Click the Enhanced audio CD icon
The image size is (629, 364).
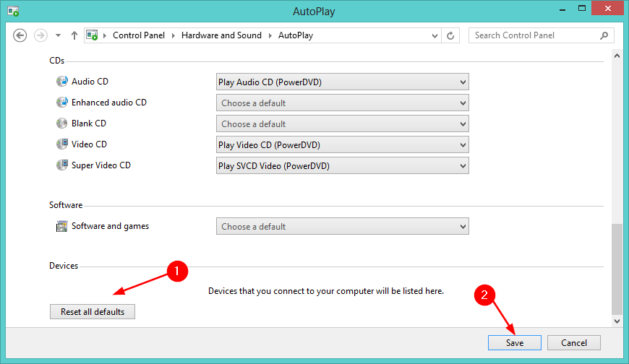61,103
